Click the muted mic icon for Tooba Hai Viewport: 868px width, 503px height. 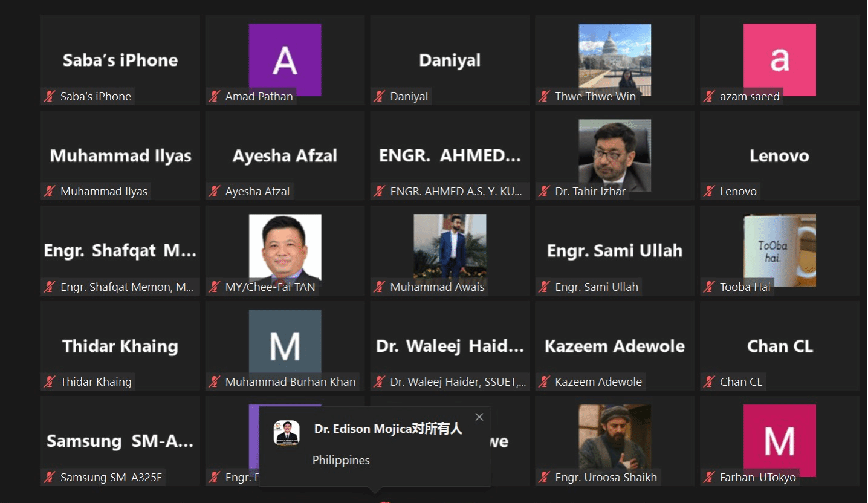tap(709, 287)
